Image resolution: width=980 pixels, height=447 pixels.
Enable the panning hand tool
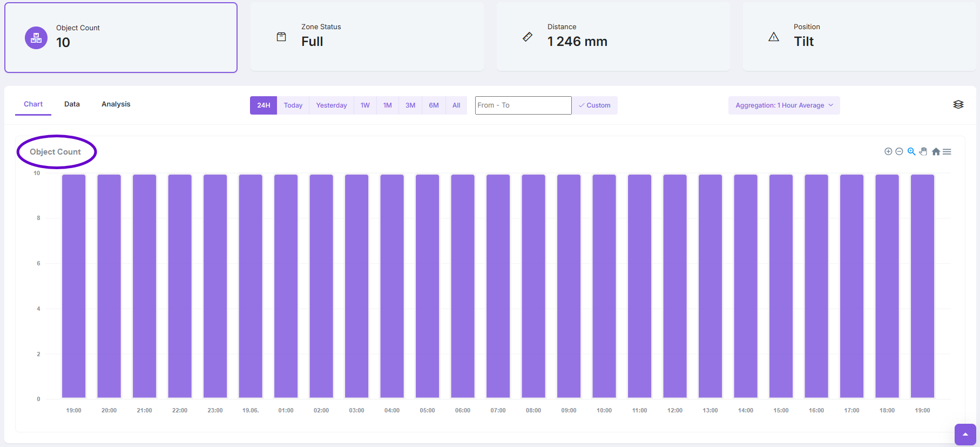point(923,151)
